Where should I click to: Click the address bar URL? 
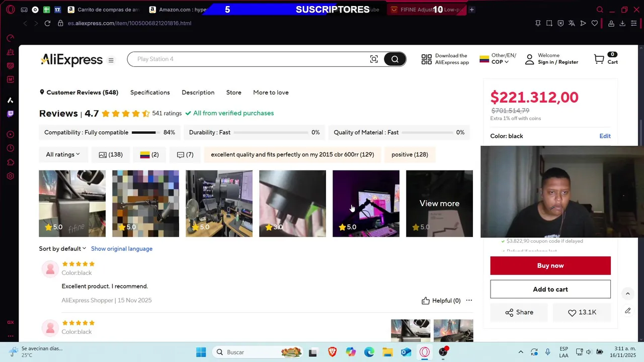(129, 23)
